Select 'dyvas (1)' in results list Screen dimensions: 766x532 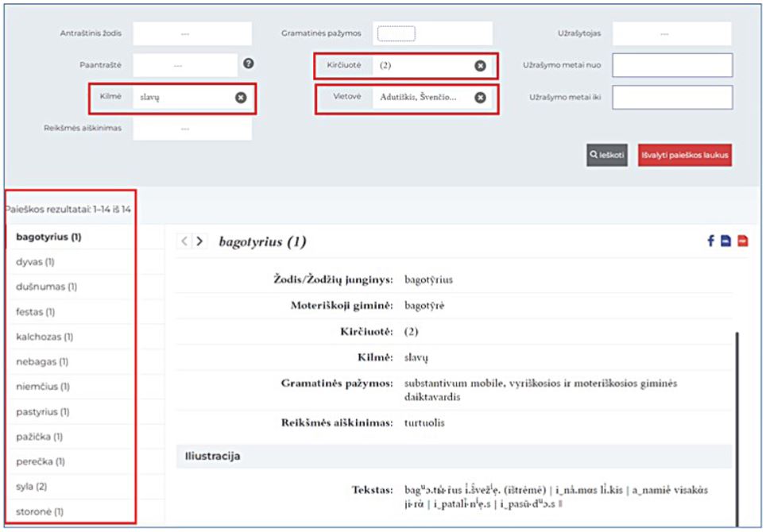coord(36,262)
